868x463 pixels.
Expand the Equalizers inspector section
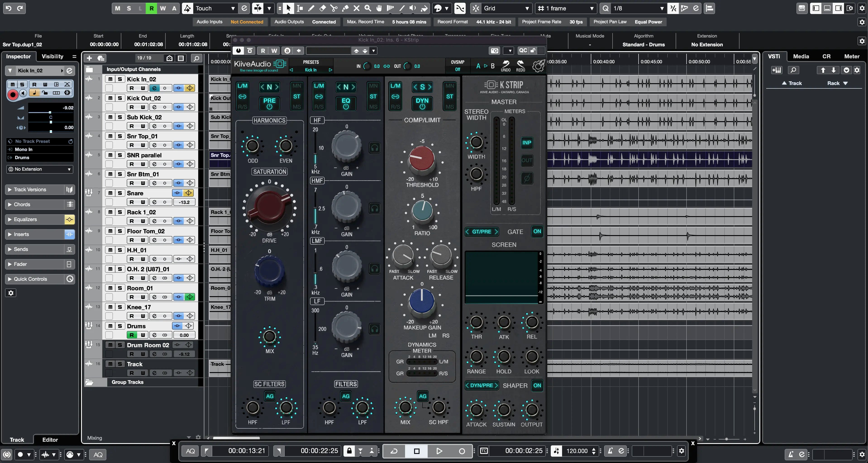25,219
